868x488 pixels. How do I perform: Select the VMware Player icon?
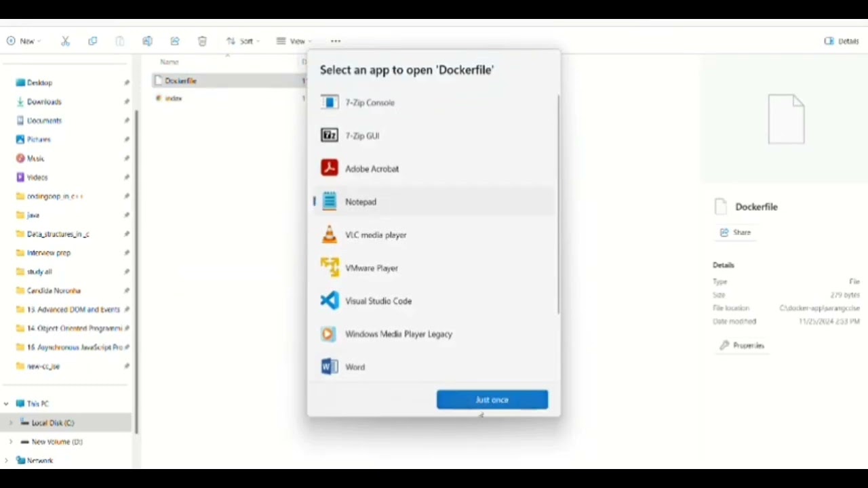click(x=330, y=268)
